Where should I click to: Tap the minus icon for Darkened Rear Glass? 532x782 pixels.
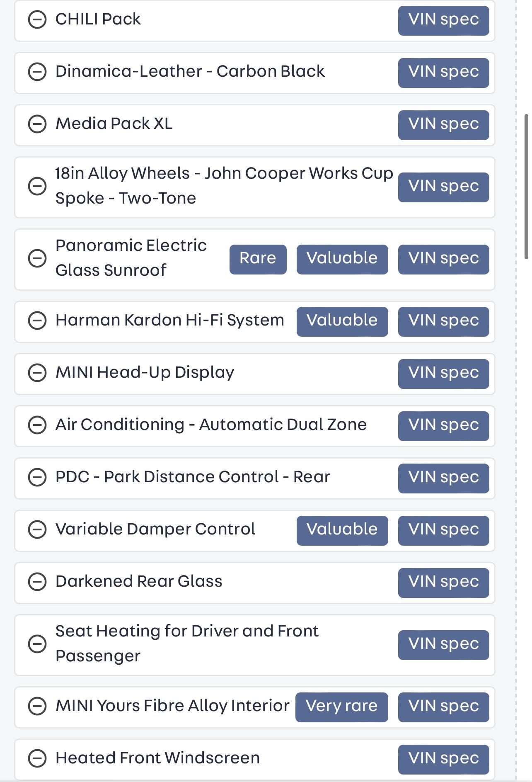click(x=37, y=582)
